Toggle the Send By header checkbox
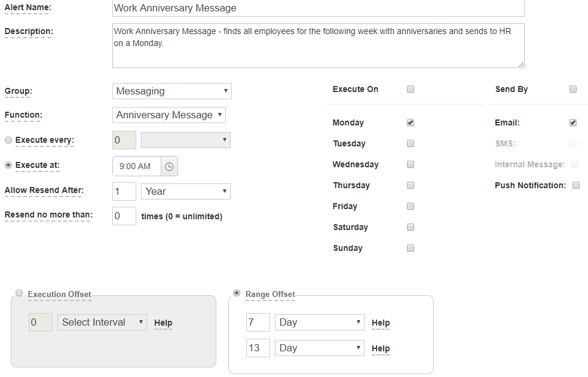 pos(573,89)
